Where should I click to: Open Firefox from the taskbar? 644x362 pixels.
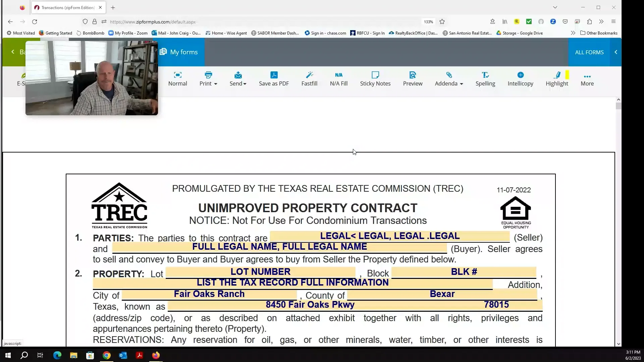tap(155, 355)
